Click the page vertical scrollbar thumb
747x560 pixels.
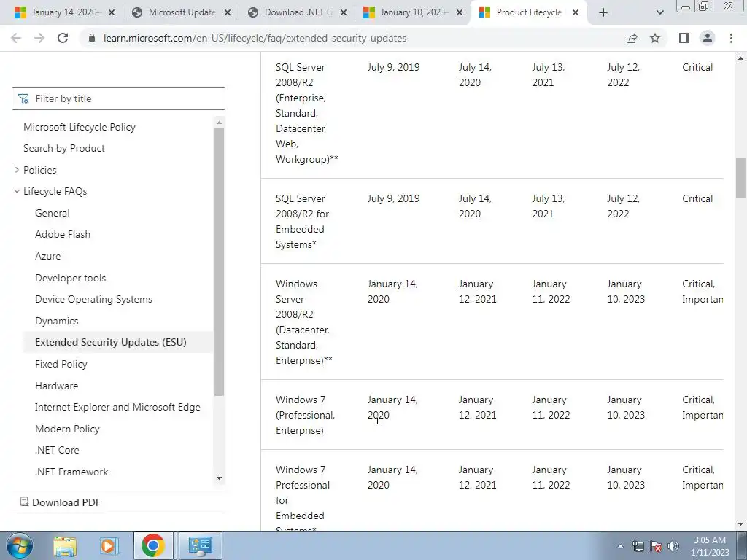[741, 178]
